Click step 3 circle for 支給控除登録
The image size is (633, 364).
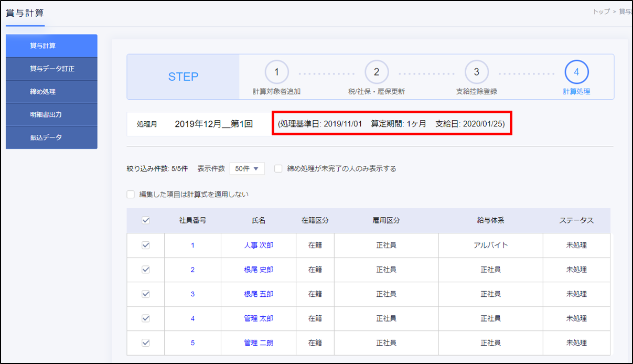coord(476,72)
